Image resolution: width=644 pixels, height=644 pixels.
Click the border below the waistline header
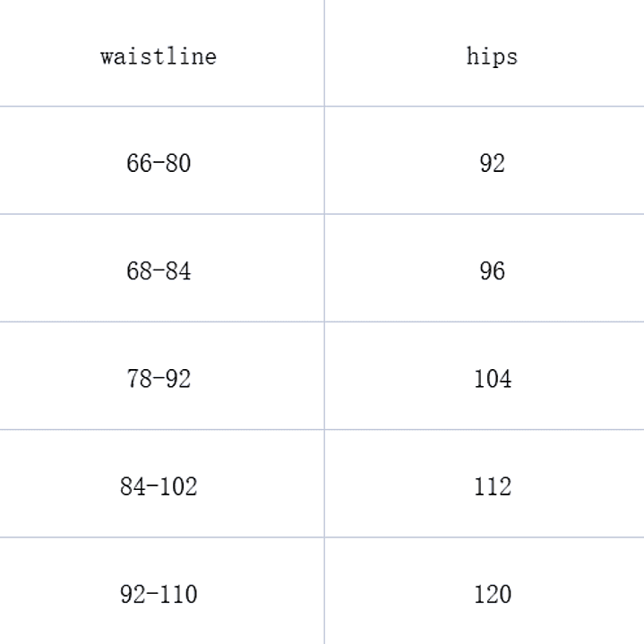point(159,107)
